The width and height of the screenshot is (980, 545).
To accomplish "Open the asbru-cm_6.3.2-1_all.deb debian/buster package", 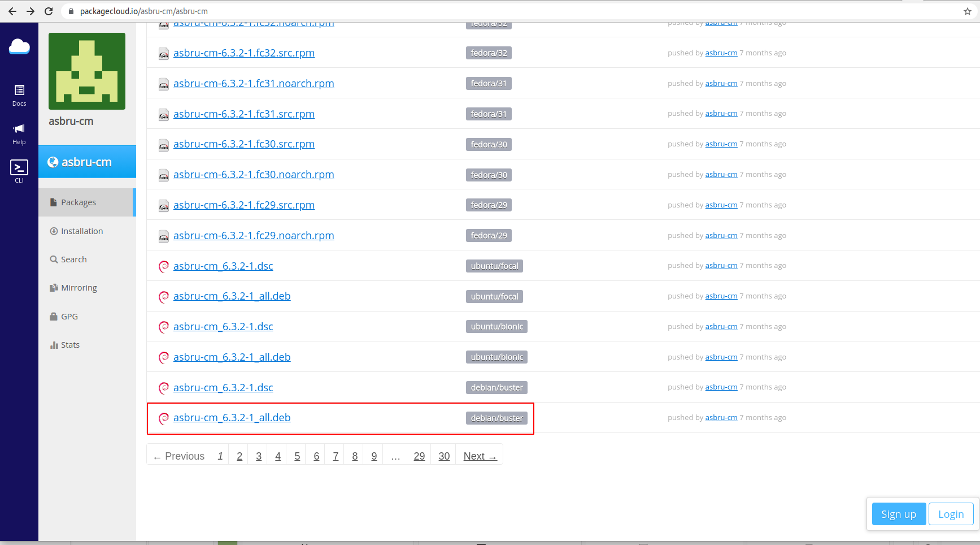I will pyautogui.click(x=232, y=417).
